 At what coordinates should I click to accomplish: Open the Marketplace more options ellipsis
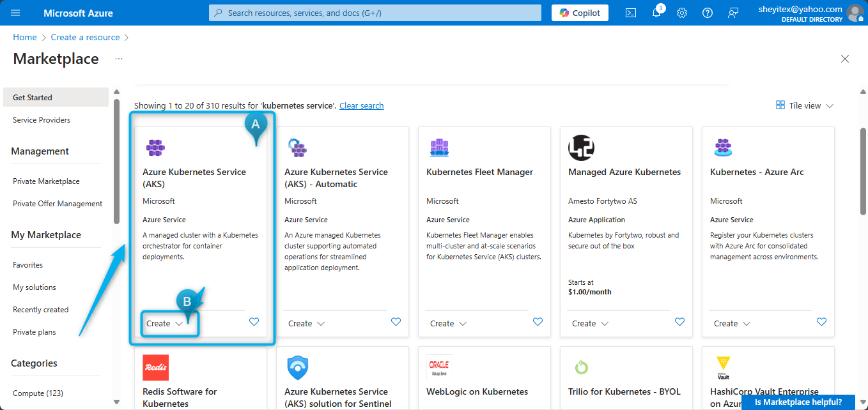coord(119,59)
